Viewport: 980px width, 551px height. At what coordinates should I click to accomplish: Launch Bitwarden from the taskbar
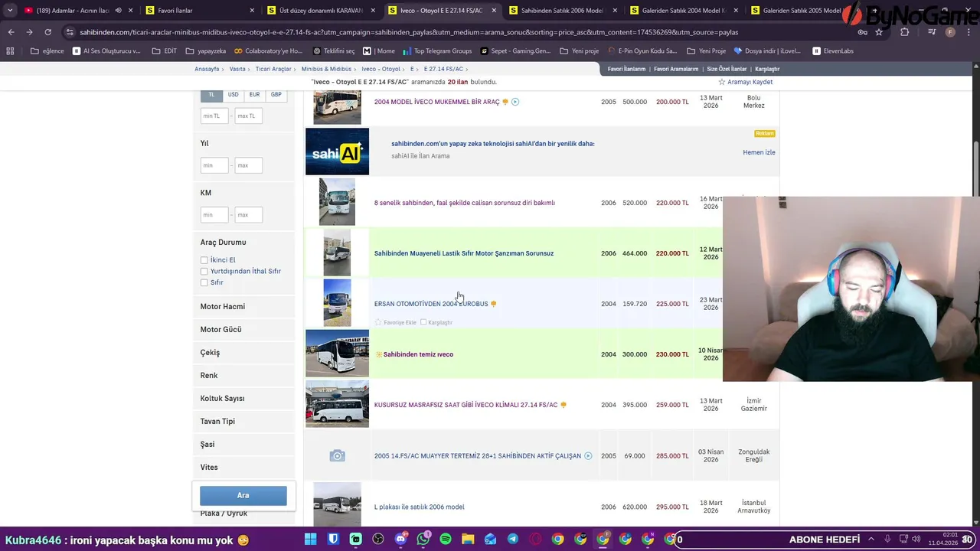point(333,540)
